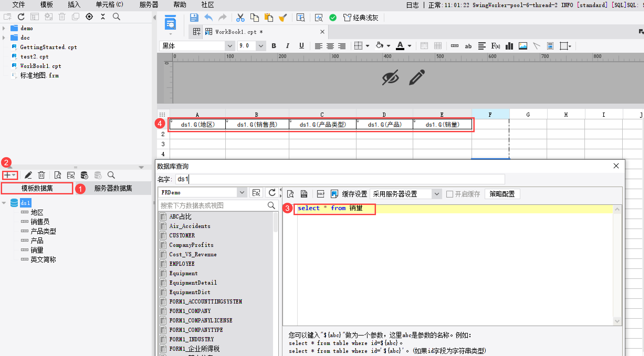The image size is (644, 356).
Task: Click the 策略配置 button
Action: (502, 194)
